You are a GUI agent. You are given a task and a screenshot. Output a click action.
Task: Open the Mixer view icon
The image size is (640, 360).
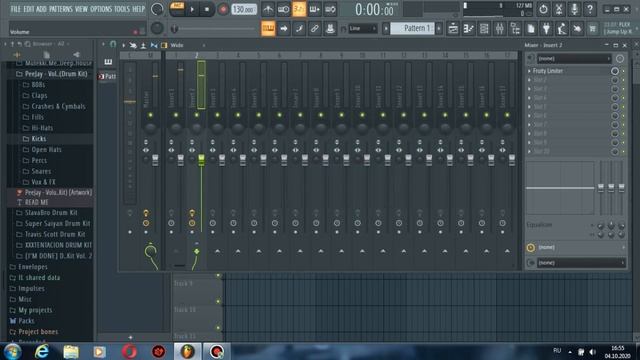coord(500,29)
